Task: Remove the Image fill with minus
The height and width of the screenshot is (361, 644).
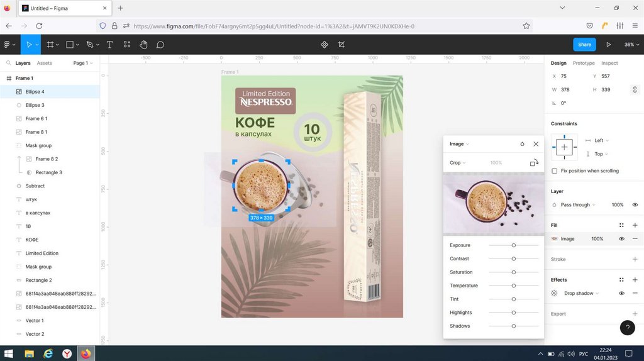Action: click(x=635, y=238)
